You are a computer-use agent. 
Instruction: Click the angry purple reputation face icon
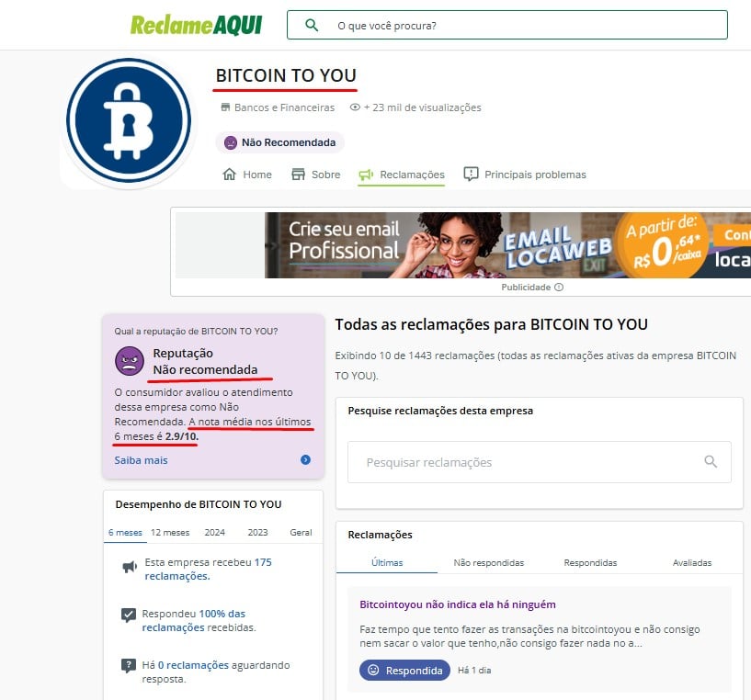[x=130, y=361]
